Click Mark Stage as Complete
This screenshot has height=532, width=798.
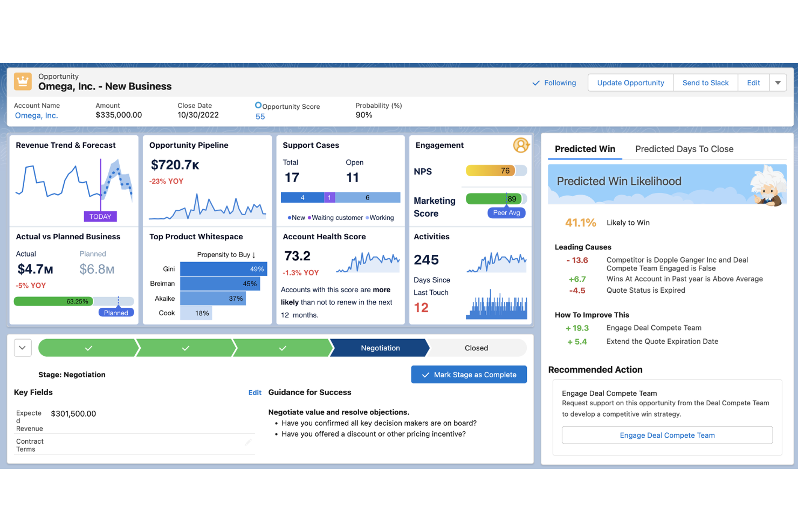[469, 374]
